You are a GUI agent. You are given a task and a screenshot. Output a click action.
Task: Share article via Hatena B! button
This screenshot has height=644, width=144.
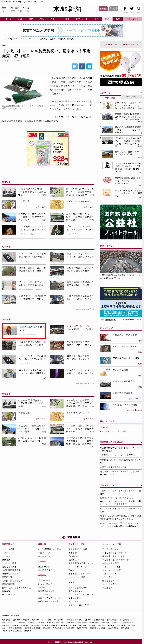(x=89, y=66)
